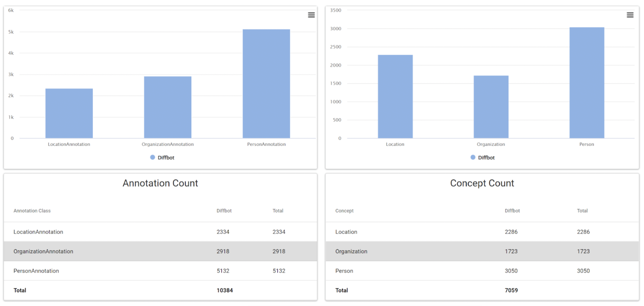Click the Concept Count title
Image resolution: width=644 pixels, height=306 pixels.
point(482,183)
